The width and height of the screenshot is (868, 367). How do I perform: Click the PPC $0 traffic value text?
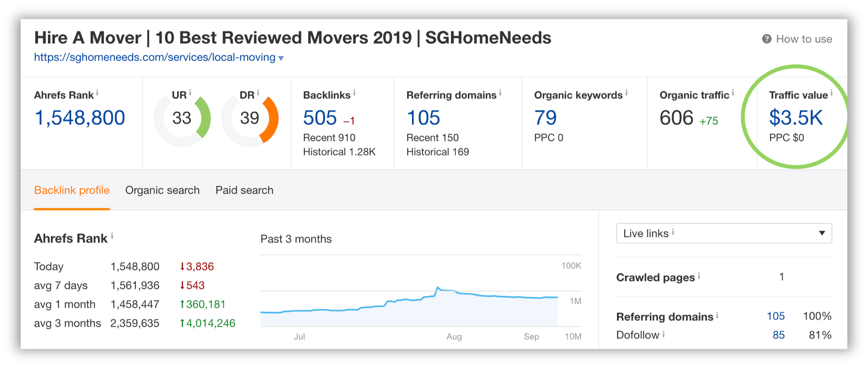[787, 137]
